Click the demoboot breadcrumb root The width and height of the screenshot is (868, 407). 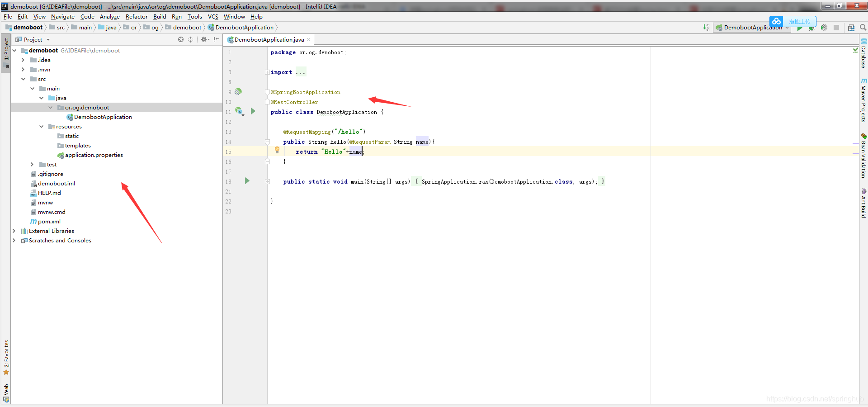[x=24, y=28]
